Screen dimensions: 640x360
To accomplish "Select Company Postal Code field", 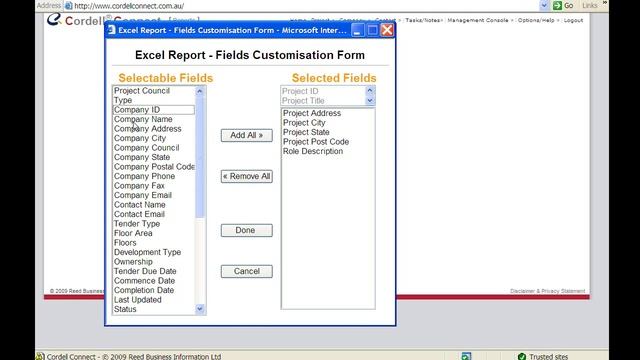I will (154, 167).
